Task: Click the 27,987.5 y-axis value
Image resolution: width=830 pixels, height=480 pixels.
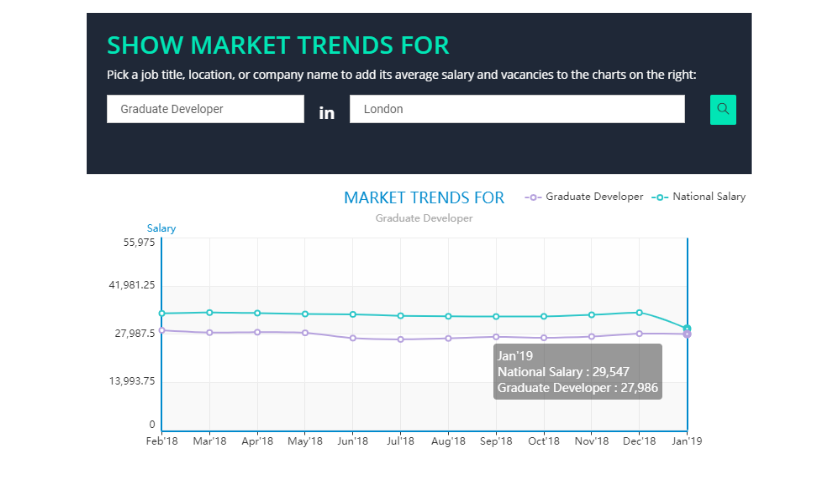Action: 135,333
